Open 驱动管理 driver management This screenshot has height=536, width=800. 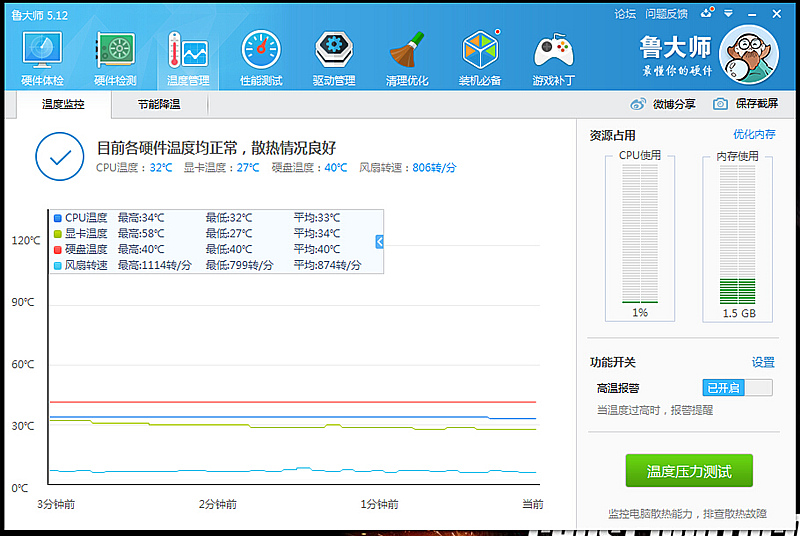pos(334,58)
